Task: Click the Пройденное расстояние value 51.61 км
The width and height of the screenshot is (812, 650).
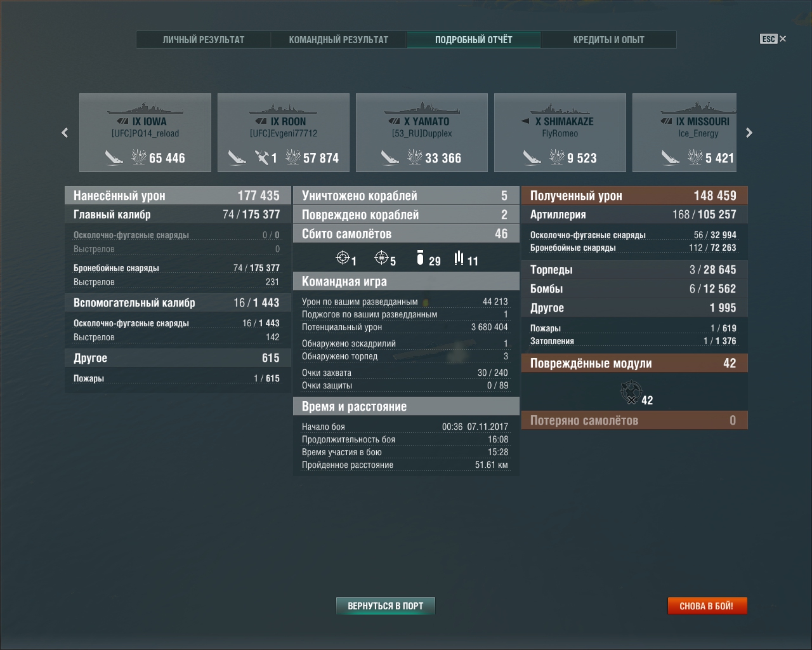Action: coord(492,465)
